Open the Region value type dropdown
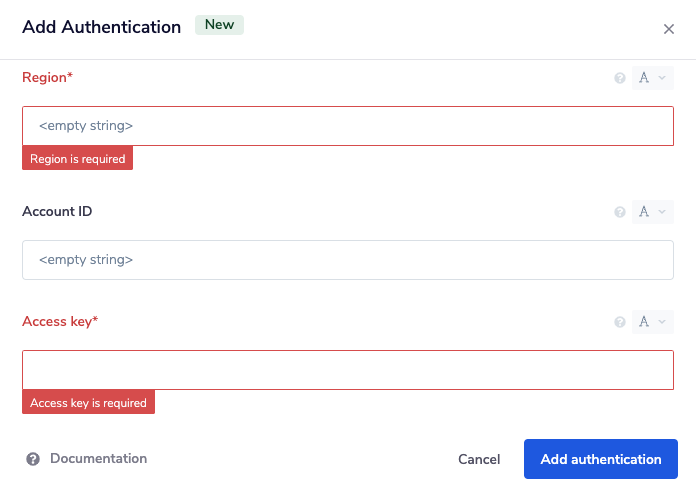 [652, 78]
